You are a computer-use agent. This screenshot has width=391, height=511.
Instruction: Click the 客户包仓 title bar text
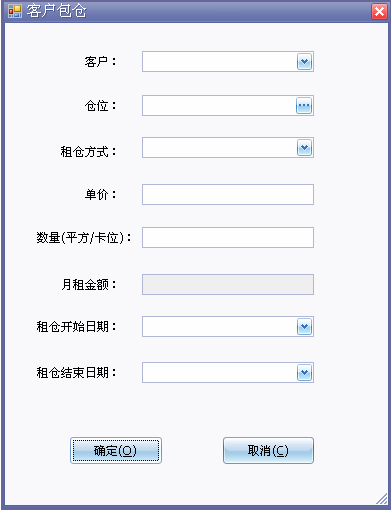click(x=56, y=11)
